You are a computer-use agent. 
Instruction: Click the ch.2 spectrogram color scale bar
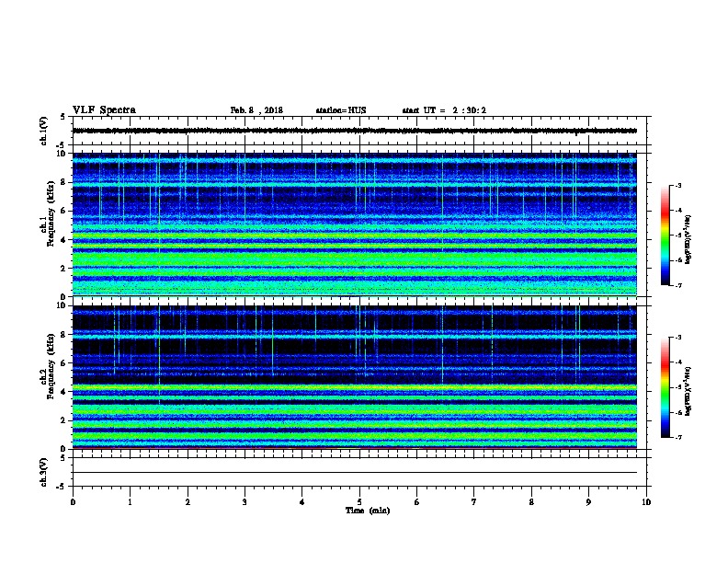coord(665,387)
